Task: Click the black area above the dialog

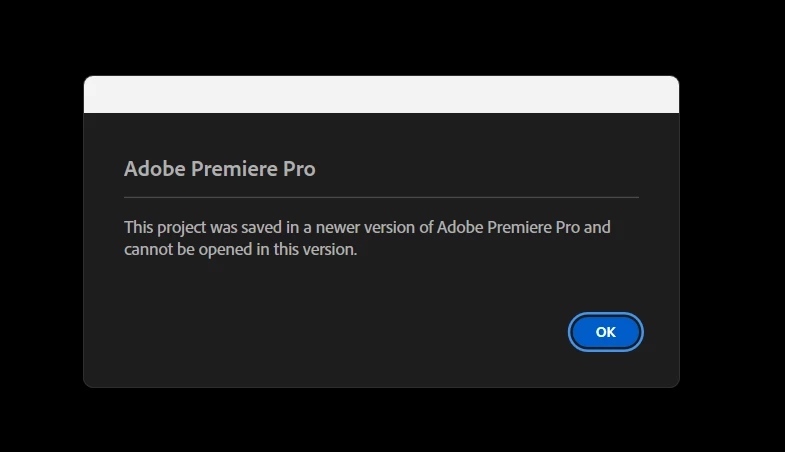Action: click(x=381, y=35)
